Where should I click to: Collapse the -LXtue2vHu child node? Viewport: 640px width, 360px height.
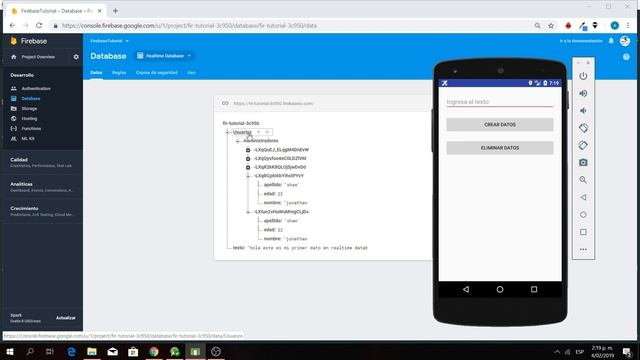[x=248, y=212]
